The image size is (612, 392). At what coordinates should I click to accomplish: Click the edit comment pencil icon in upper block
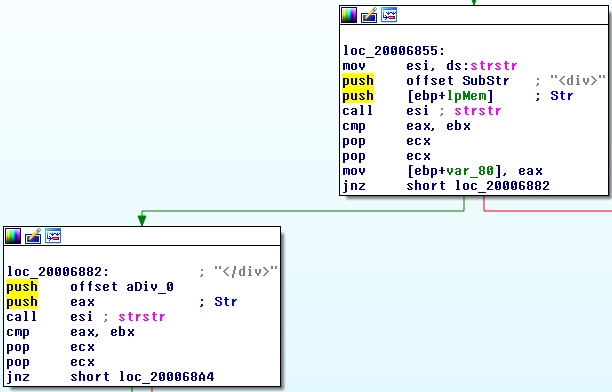click(x=369, y=15)
